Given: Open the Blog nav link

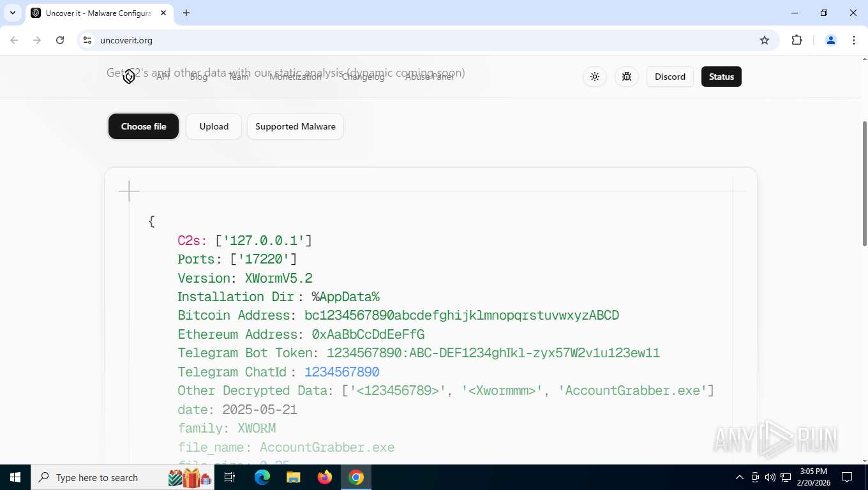Looking at the screenshot, I should pyautogui.click(x=198, y=77).
